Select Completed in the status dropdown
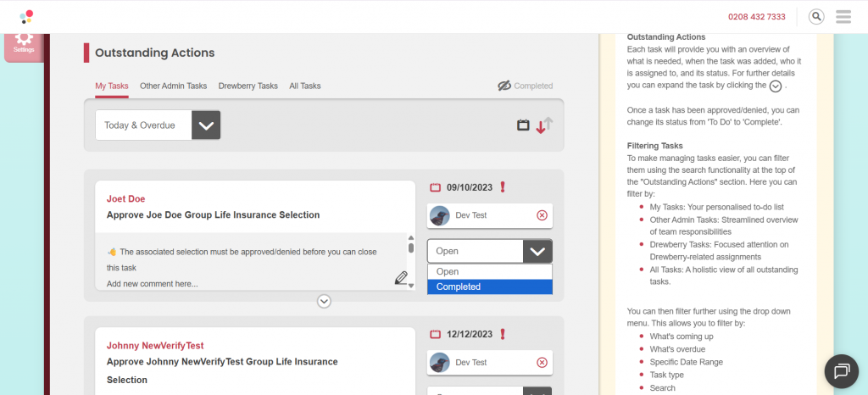This screenshot has height=395, width=868. [489, 287]
